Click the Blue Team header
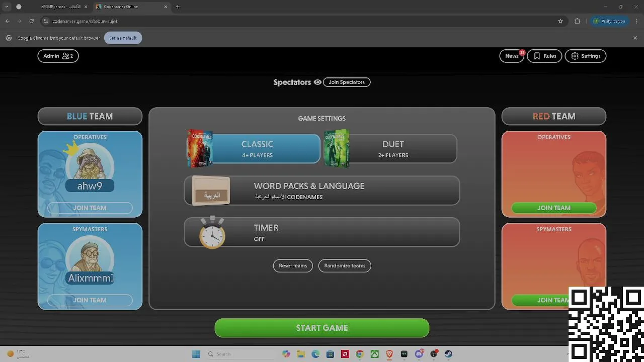Screen dimensions: 644x362 point(90,116)
